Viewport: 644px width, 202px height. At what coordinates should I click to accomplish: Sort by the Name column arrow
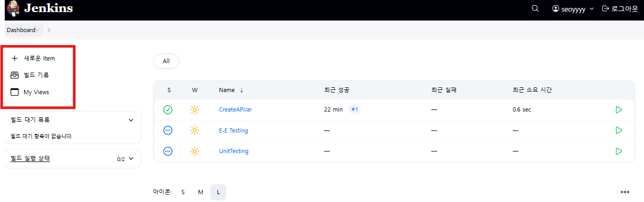(x=242, y=90)
